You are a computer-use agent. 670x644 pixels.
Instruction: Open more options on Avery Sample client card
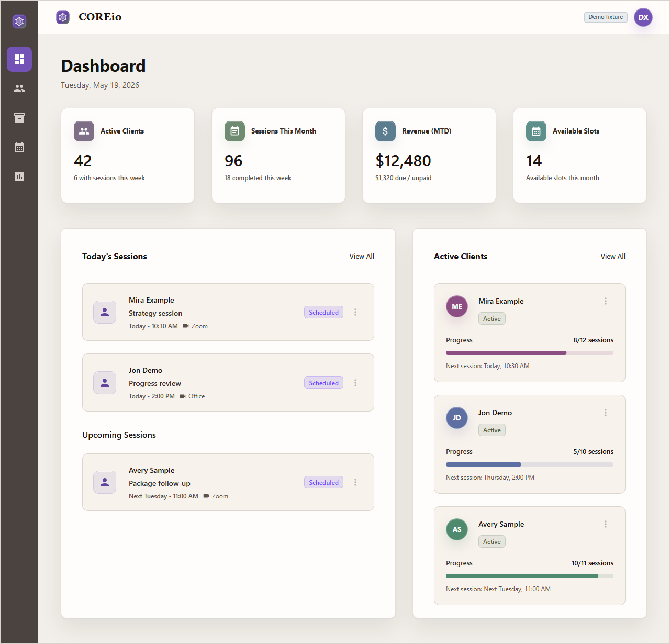[x=606, y=524]
